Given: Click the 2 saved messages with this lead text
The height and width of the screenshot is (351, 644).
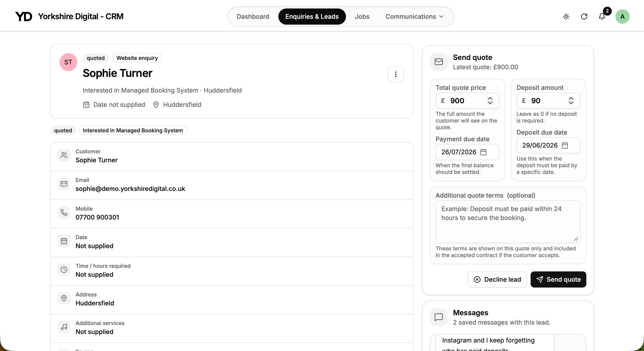Looking at the screenshot, I should (x=502, y=323).
